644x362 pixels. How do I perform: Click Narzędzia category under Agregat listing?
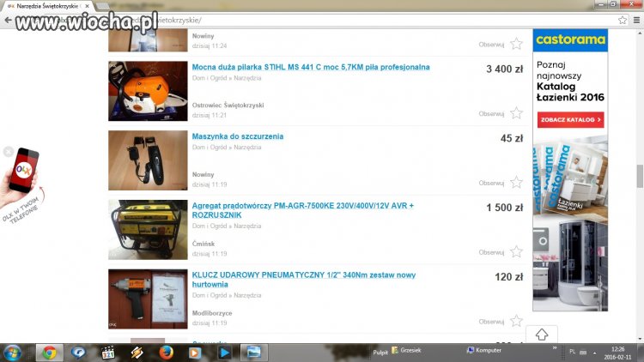click(247, 226)
